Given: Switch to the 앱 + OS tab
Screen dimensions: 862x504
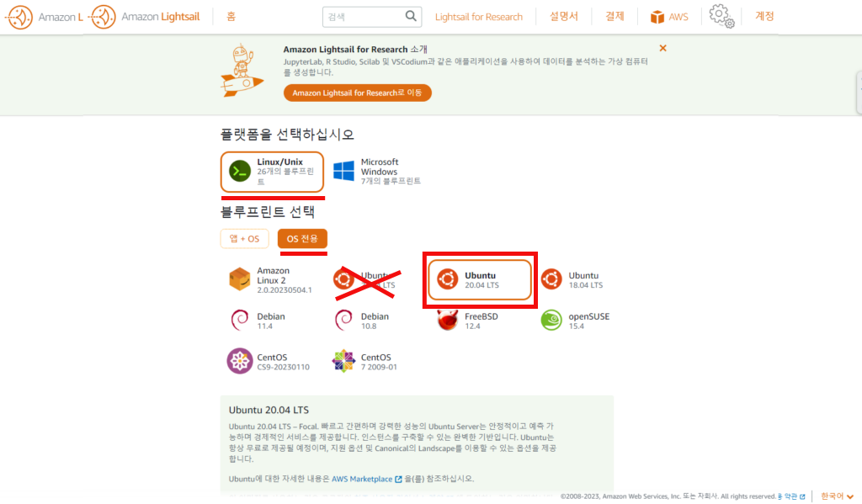Looking at the screenshot, I should point(245,239).
